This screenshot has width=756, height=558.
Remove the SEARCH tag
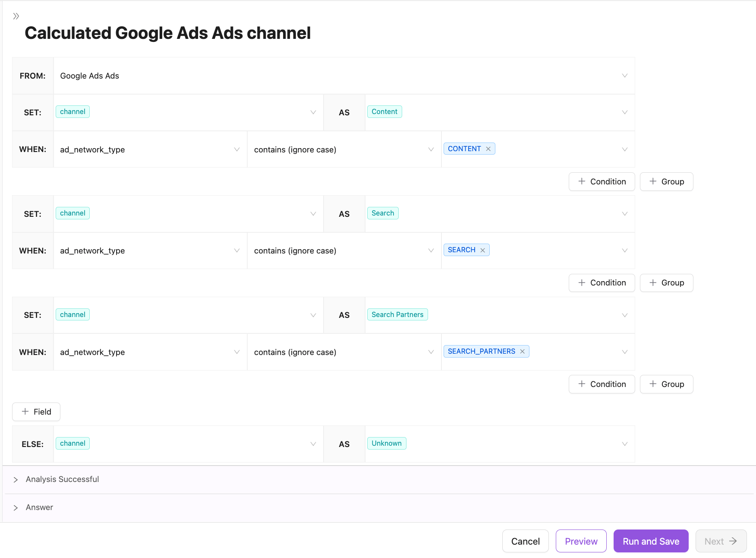[x=483, y=250]
